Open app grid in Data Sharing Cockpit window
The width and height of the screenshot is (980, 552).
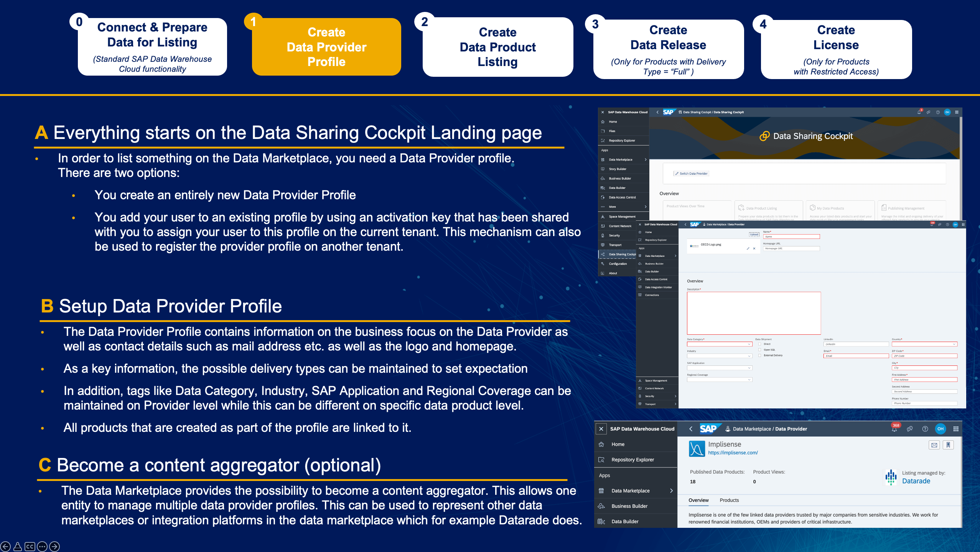[x=957, y=112]
